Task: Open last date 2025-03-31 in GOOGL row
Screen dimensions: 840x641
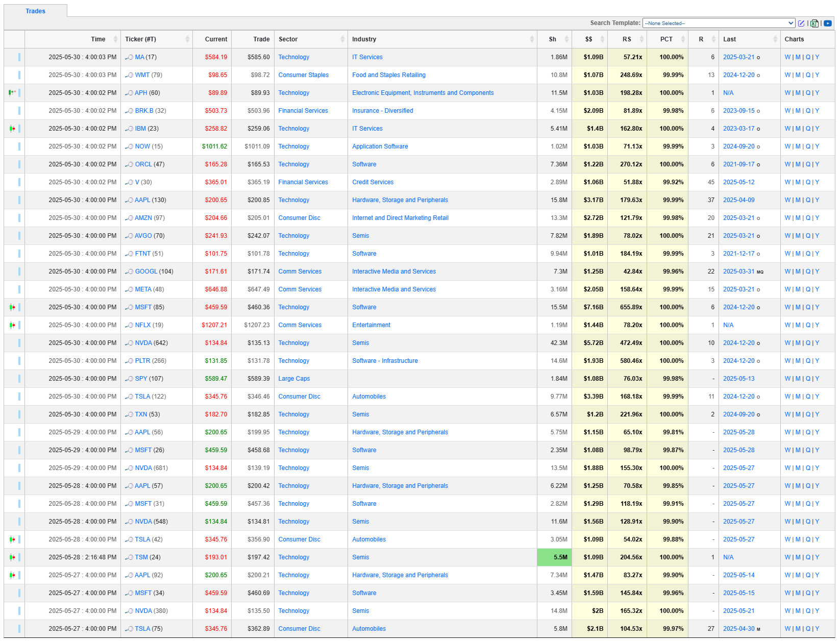Action: pyautogui.click(x=738, y=272)
